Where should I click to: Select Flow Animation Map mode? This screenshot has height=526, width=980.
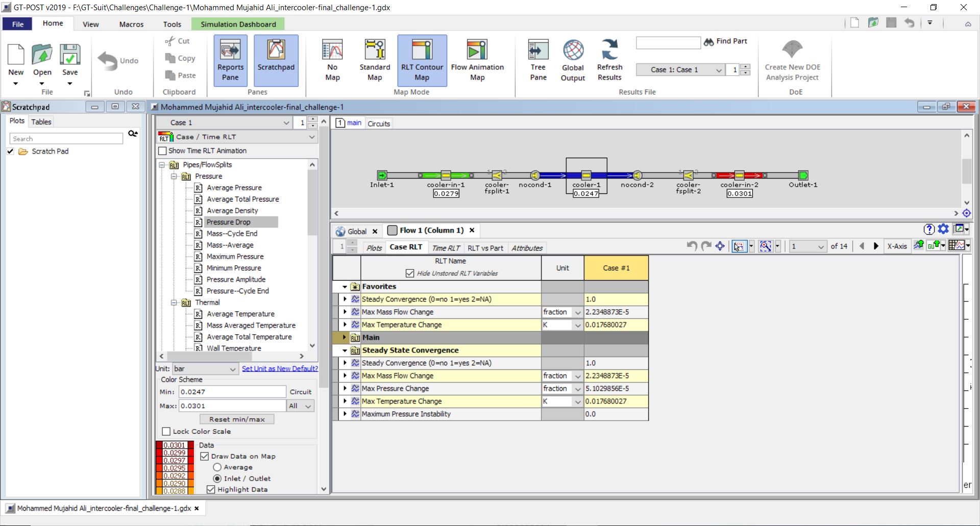point(477,60)
